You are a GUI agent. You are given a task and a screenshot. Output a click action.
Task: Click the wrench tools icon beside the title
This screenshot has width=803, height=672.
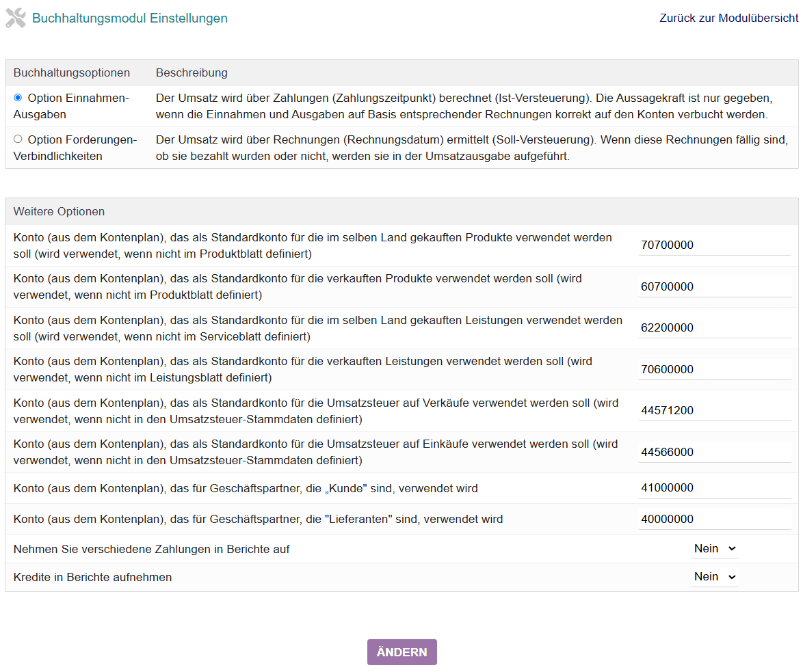tap(15, 18)
